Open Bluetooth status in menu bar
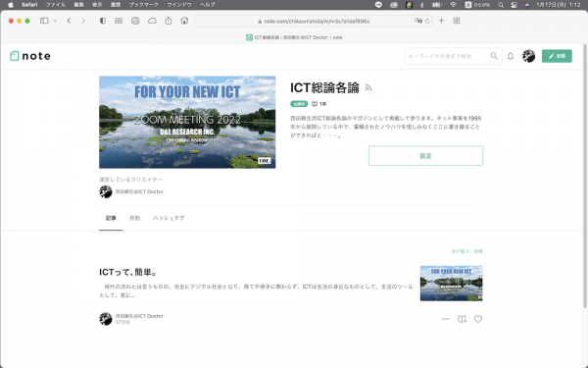Viewport: 588px width, 368px height. pyautogui.click(x=421, y=5)
